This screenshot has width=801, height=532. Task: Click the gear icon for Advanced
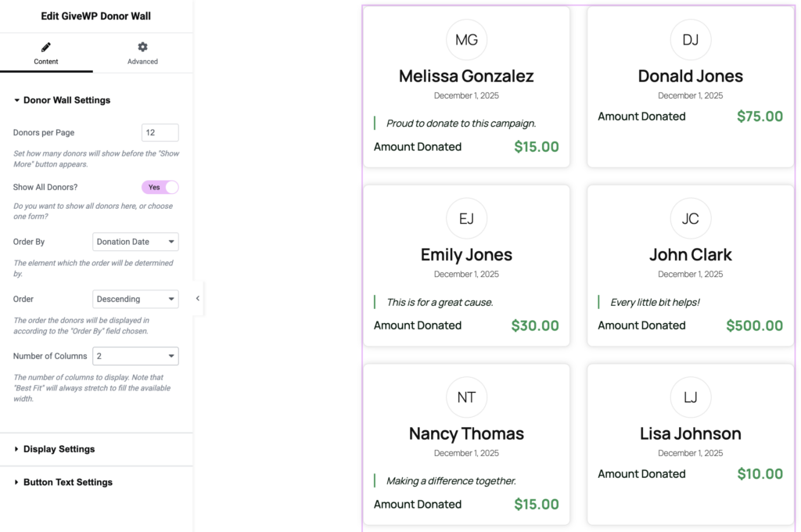point(142,48)
